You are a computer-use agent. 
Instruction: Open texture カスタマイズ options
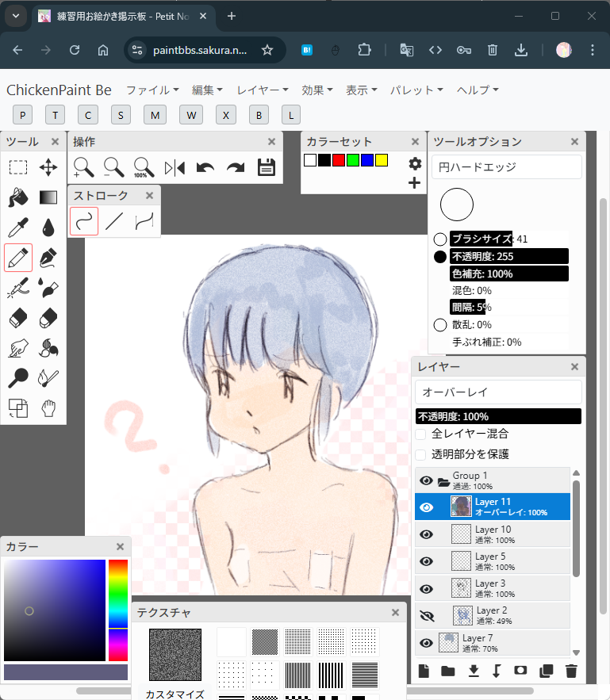(175, 694)
